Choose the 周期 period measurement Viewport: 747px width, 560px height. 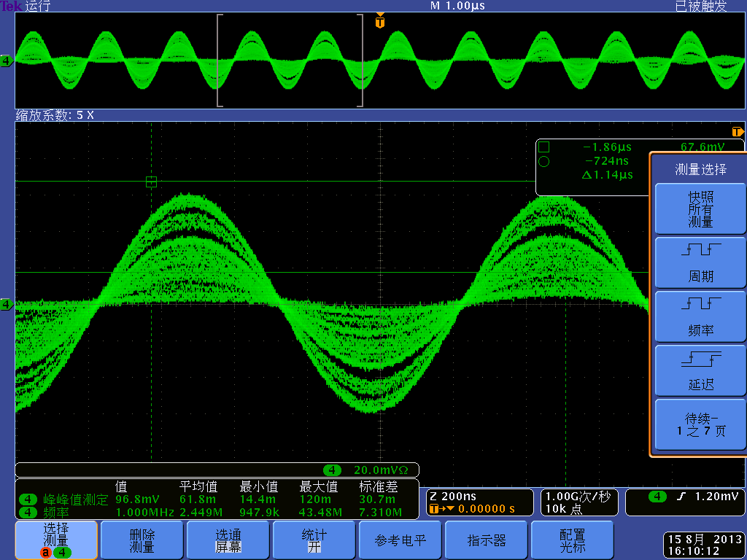click(700, 262)
